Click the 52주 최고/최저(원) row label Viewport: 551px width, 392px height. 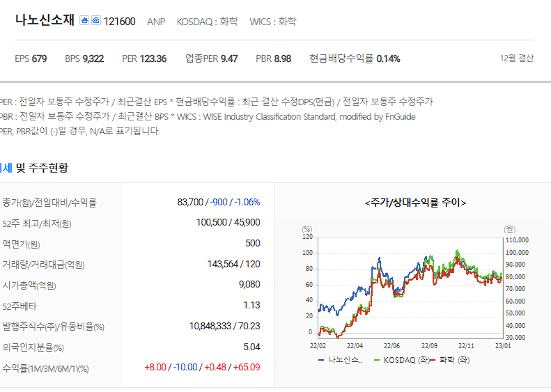[37, 224]
